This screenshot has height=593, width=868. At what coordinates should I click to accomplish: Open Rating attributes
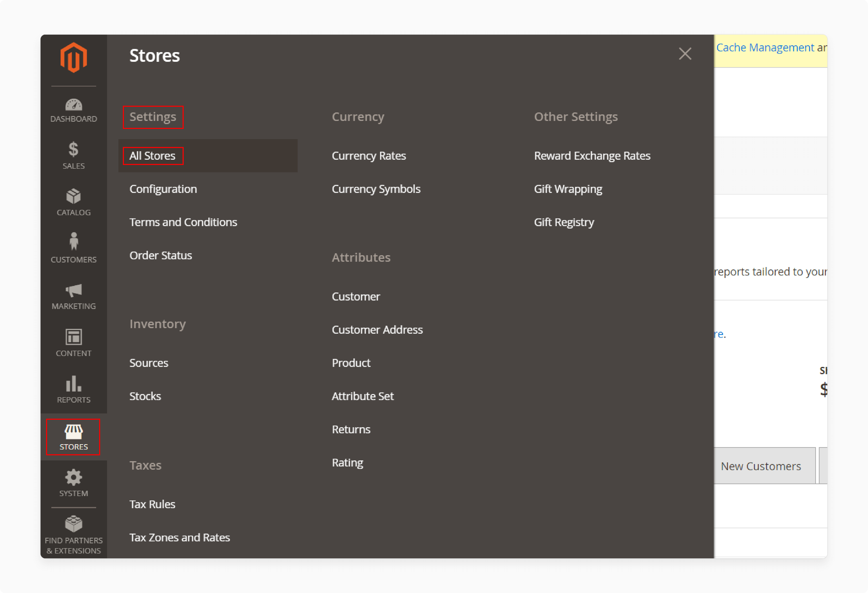tap(347, 463)
